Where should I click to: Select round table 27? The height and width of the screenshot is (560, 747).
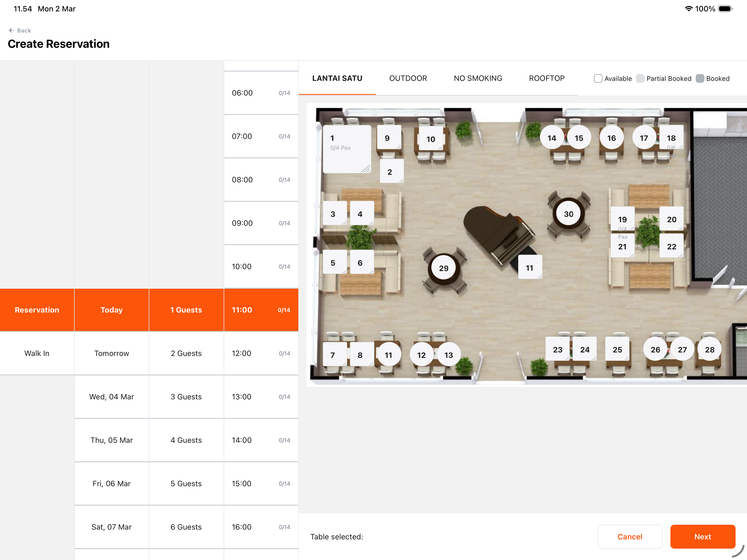pos(682,349)
